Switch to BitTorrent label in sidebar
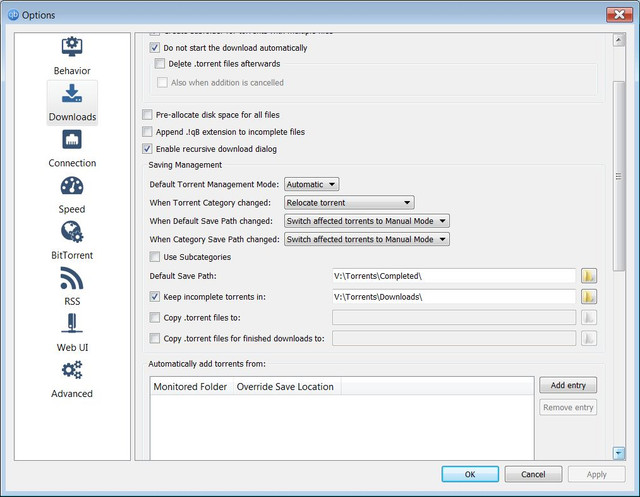 pyautogui.click(x=72, y=255)
